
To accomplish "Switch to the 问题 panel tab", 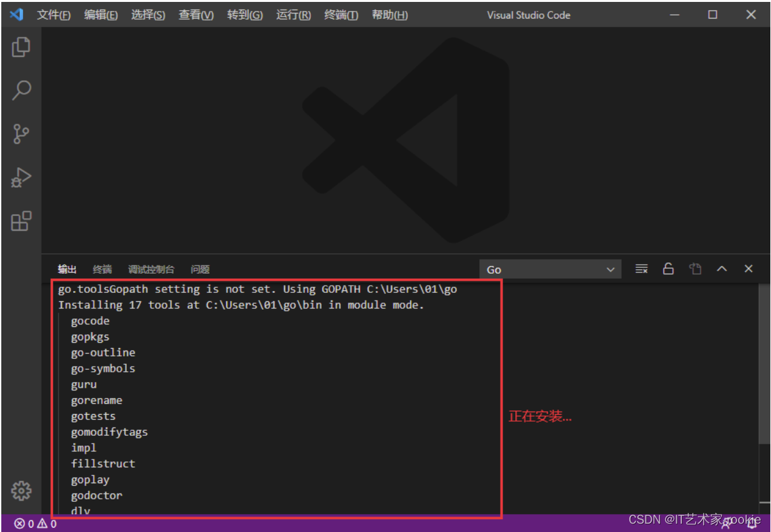I will pyautogui.click(x=200, y=269).
